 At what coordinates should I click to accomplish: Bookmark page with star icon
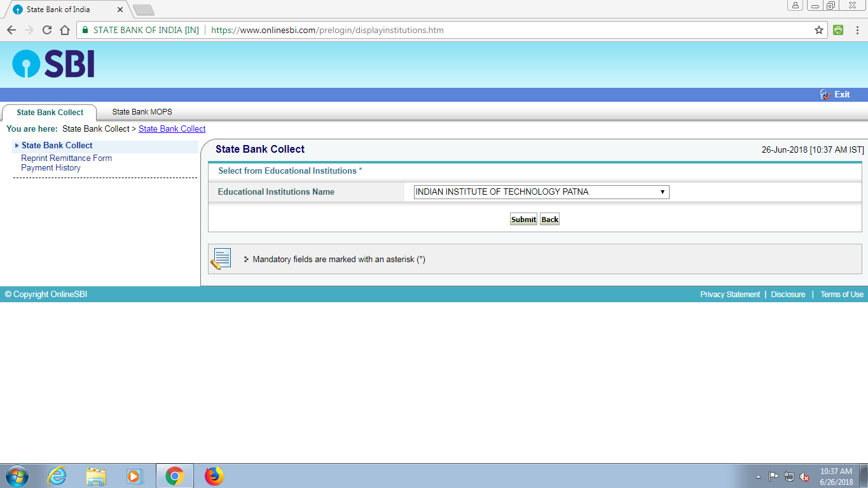pyautogui.click(x=819, y=30)
